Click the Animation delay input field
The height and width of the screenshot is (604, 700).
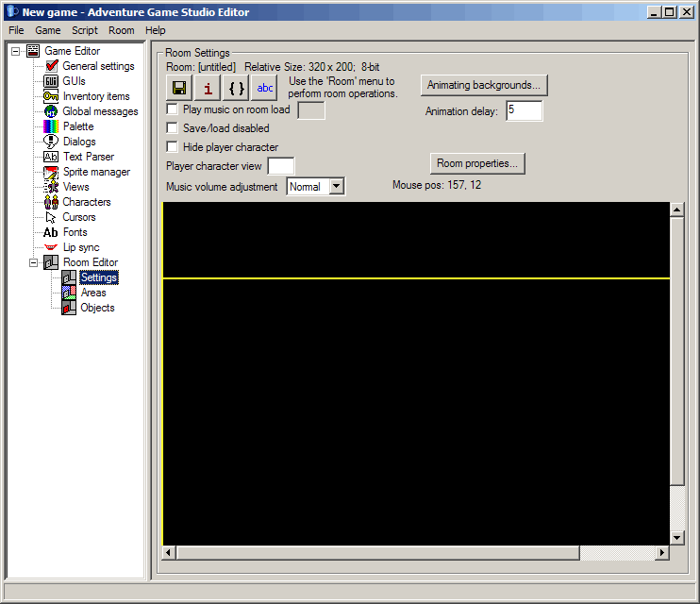[525, 110]
